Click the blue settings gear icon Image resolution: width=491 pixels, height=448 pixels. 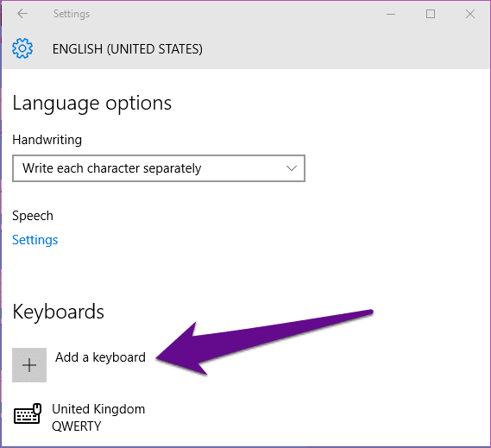22,48
